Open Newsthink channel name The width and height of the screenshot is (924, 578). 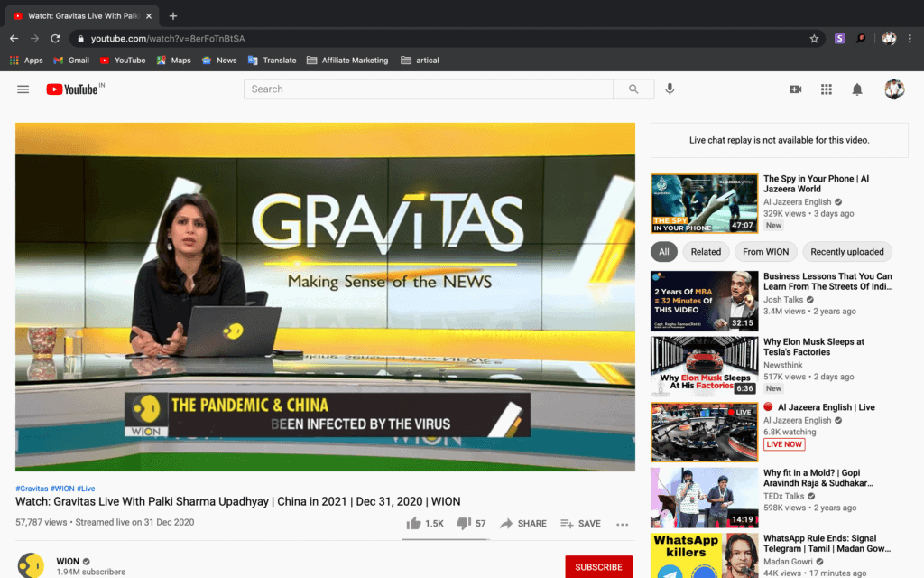coord(783,365)
